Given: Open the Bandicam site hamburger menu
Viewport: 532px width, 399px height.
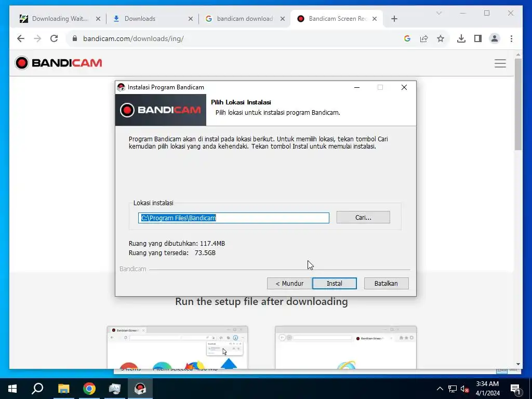Looking at the screenshot, I should [x=500, y=63].
